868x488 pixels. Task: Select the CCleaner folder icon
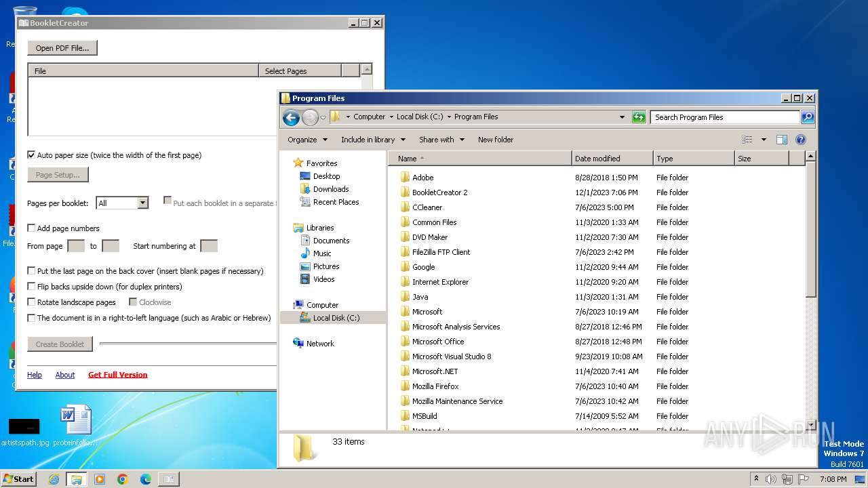[x=405, y=207]
